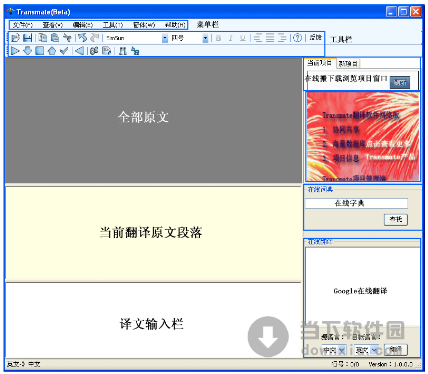
Task: Open the 窗体(W) menu
Action: click(x=144, y=25)
